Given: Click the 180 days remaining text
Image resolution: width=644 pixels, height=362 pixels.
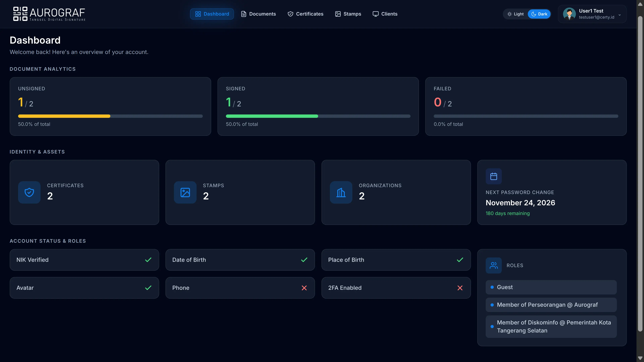Looking at the screenshot, I should (507, 213).
